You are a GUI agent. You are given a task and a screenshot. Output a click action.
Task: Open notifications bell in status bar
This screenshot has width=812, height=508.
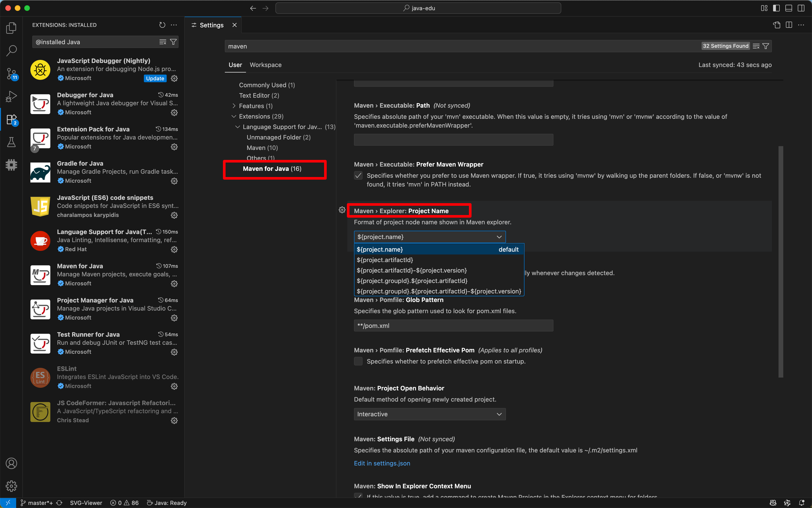(802, 503)
